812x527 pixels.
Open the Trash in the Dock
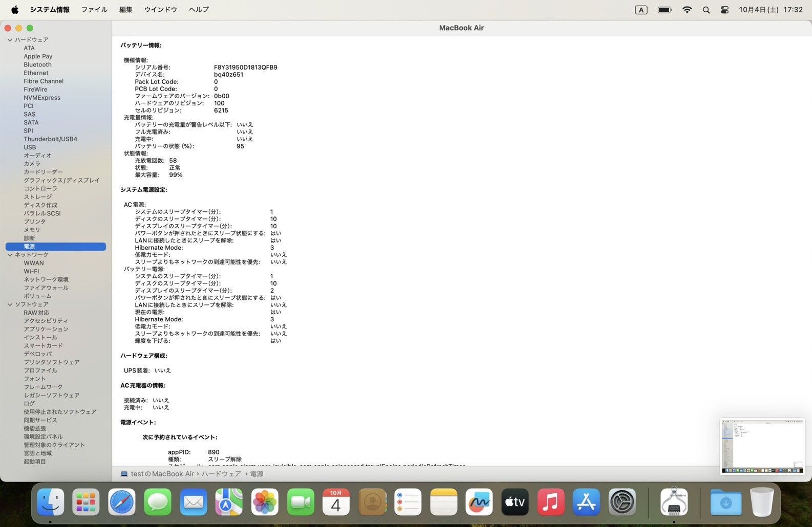tap(761, 502)
